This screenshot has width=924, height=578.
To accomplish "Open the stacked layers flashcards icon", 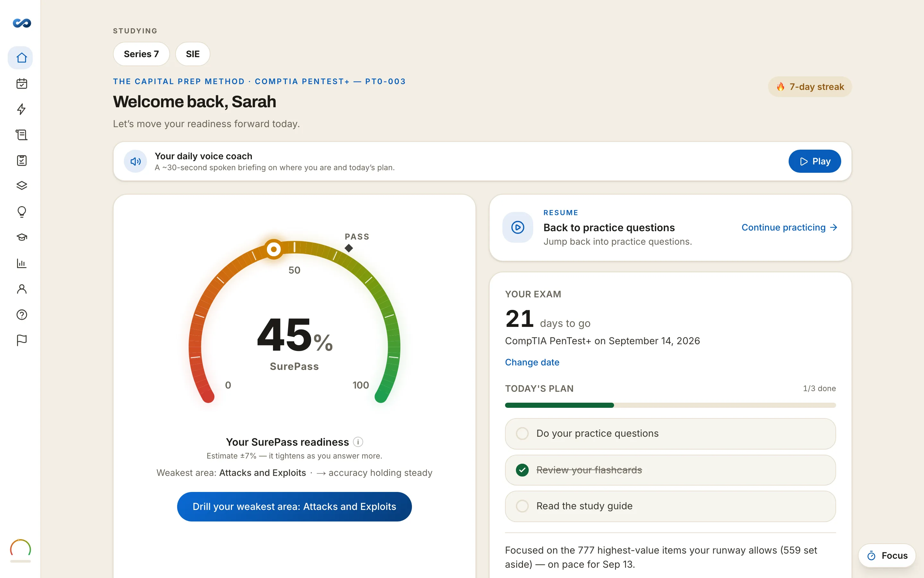I will (x=21, y=186).
